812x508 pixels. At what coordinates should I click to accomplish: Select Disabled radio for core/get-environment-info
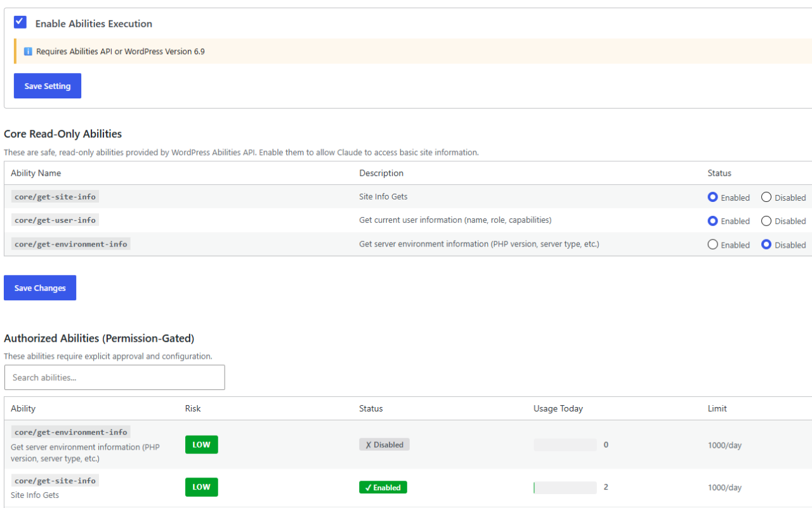pos(766,244)
